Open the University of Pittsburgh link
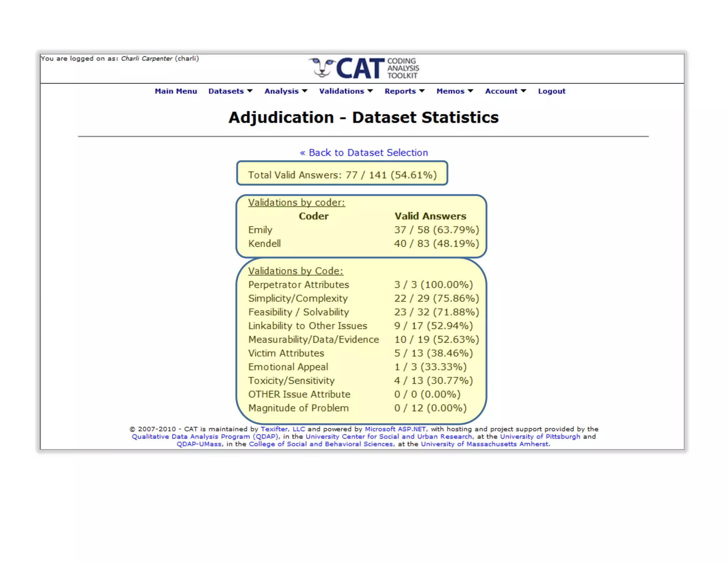 click(x=540, y=437)
